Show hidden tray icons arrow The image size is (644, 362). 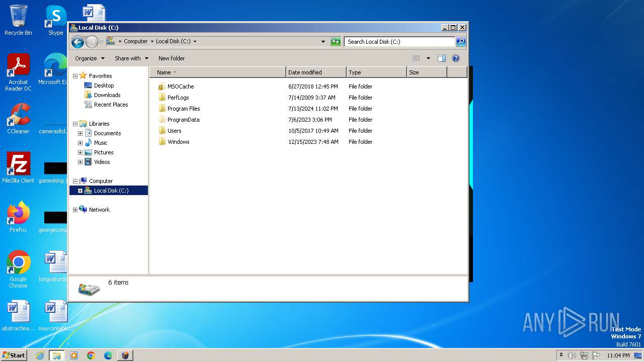(561, 355)
